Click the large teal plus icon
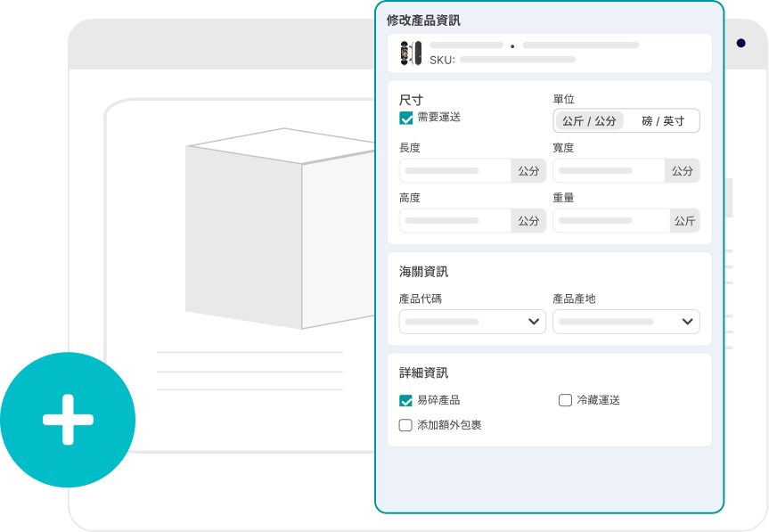The height and width of the screenshot is (532, 769). pos(69,418)
